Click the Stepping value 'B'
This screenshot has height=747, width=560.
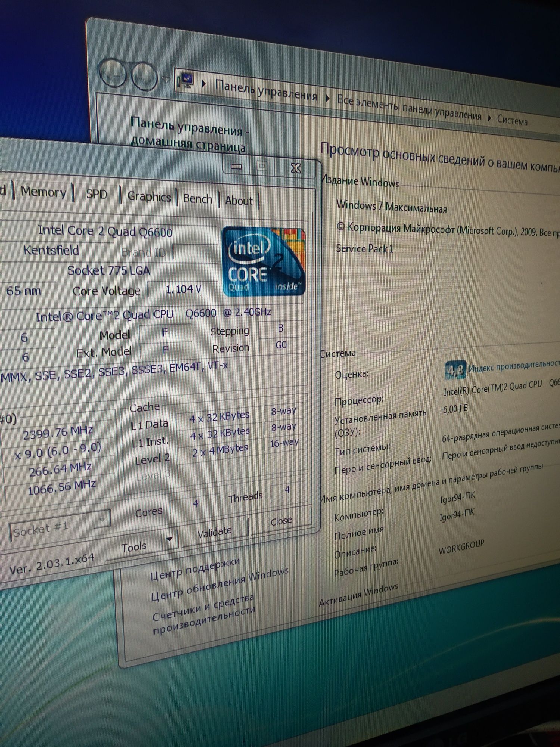pos(281,328)
